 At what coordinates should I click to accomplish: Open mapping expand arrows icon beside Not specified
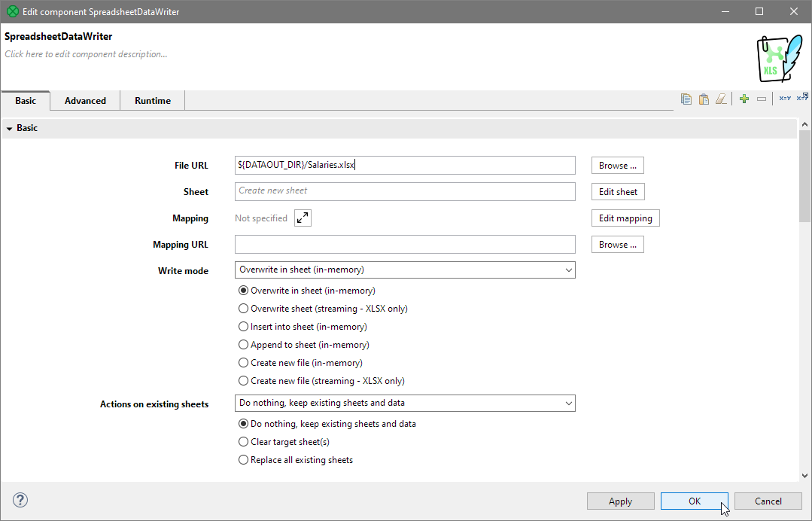(x=303, y=218)
